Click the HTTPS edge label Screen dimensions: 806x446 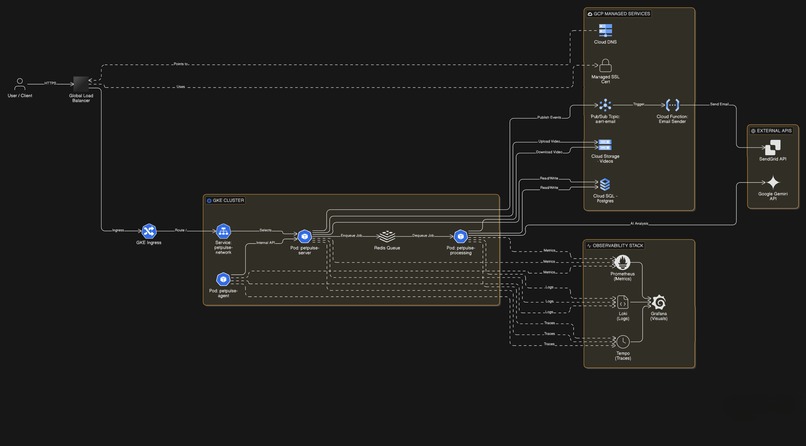[50, 83]
